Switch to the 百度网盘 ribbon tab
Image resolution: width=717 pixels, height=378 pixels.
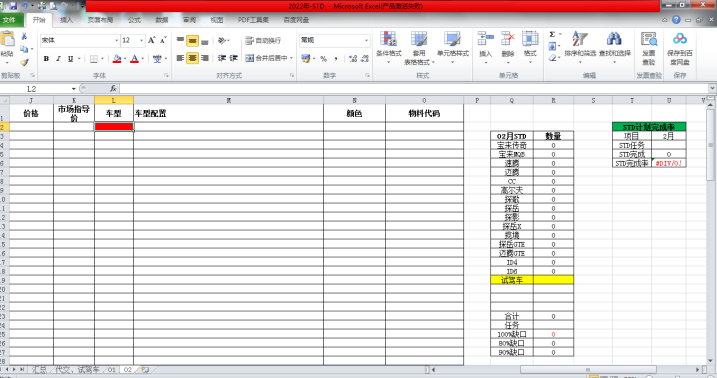(296, 20)
